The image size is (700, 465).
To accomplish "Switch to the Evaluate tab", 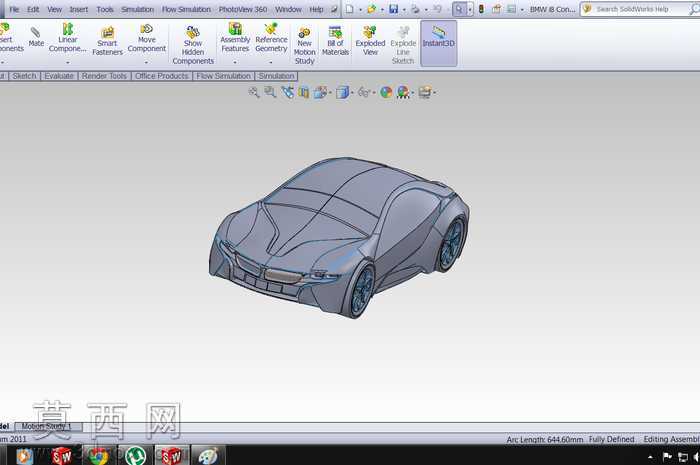I will point(59,76).
